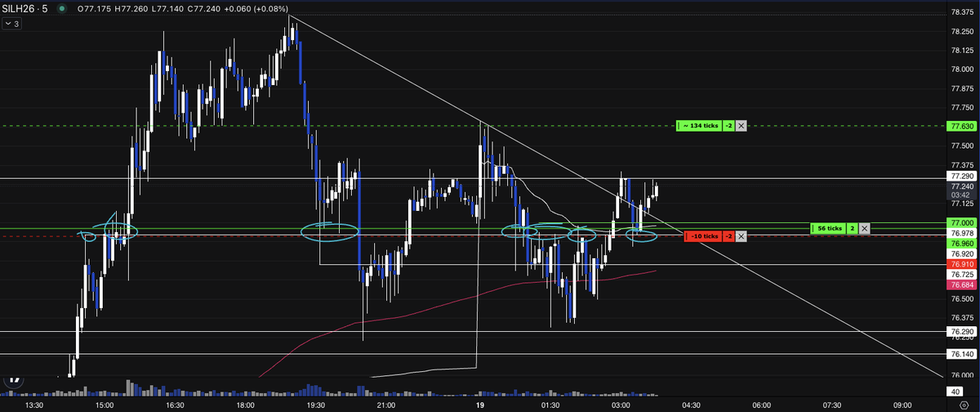
Task: Click the position quantity 2 box
Action: tap(851, 228)
